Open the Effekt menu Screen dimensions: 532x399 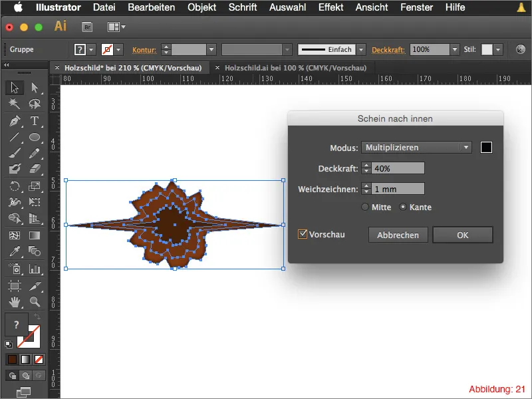[331, 7]
